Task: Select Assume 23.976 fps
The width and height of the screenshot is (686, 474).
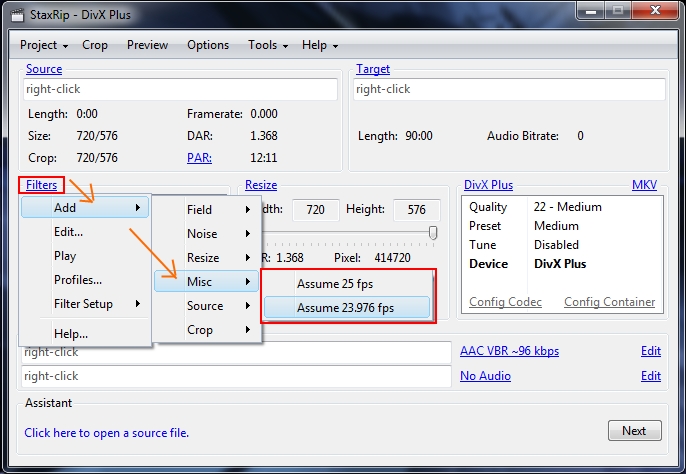Action: (347, 308)
